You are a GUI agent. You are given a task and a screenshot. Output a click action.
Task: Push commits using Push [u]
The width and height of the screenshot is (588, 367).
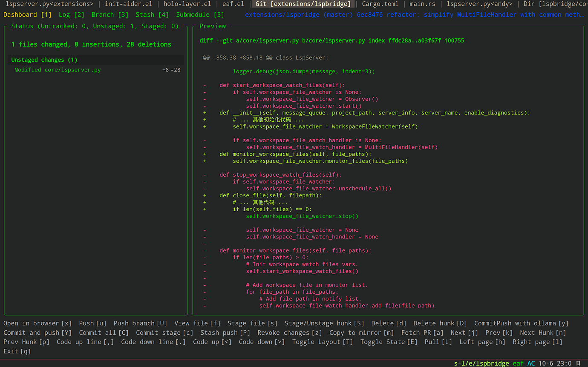coord(92,323)
